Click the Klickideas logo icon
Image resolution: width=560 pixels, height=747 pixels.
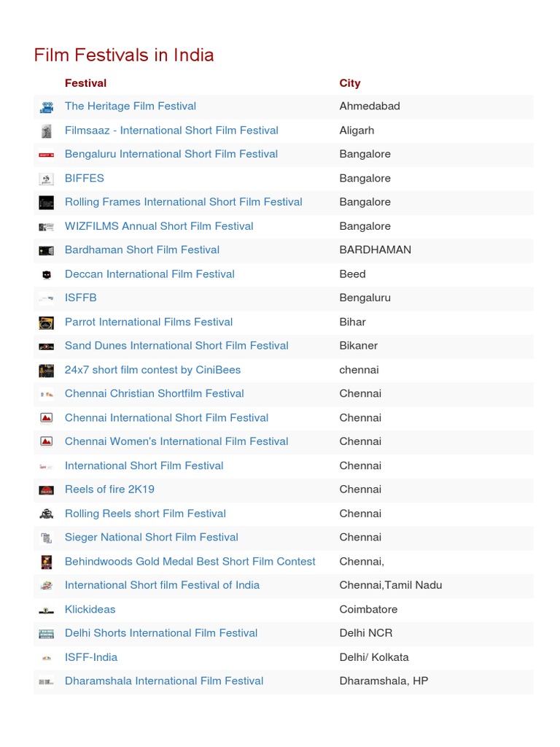point(46,610)
